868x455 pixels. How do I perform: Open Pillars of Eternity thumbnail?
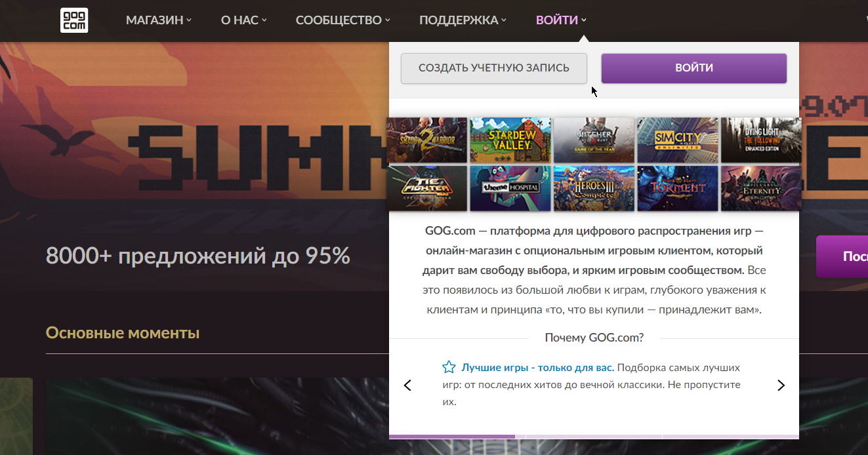761,188
